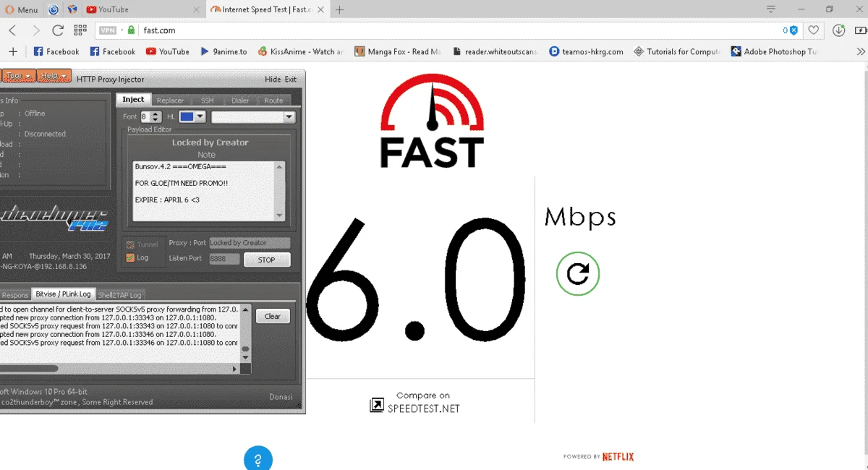Open the Help menu in HTTP Injector
The width and height of the screenshot is (868, 470).
[x=54, y=76]
